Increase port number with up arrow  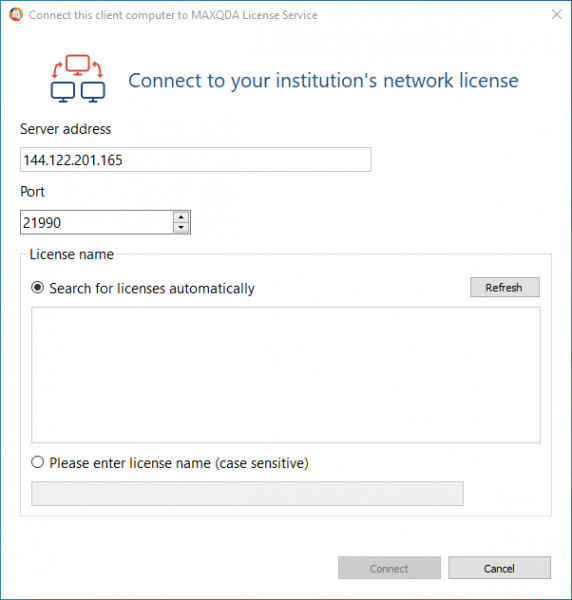click(181, 217)
